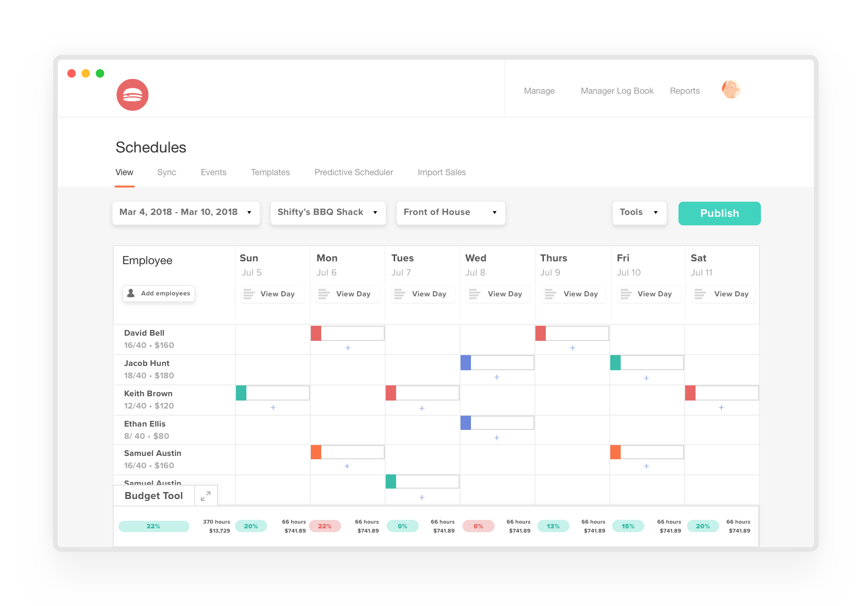Click the burger restaurant logo icon
Image resolution: width=868 pixels, height=606 pixels.
tap(132, 95)
